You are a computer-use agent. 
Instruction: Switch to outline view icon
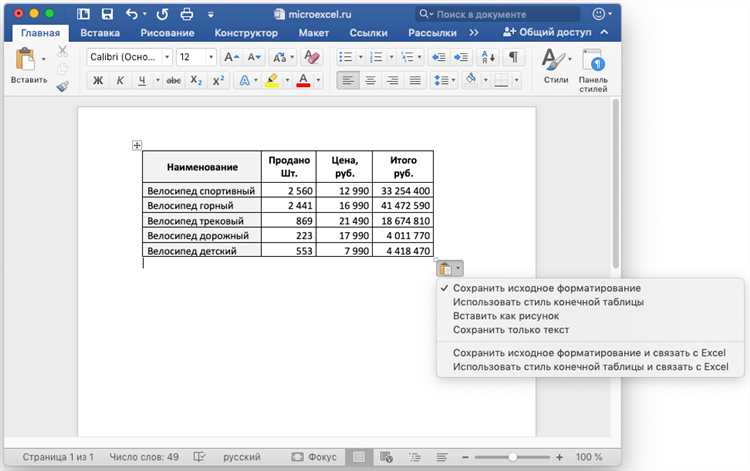coord(414,458)
